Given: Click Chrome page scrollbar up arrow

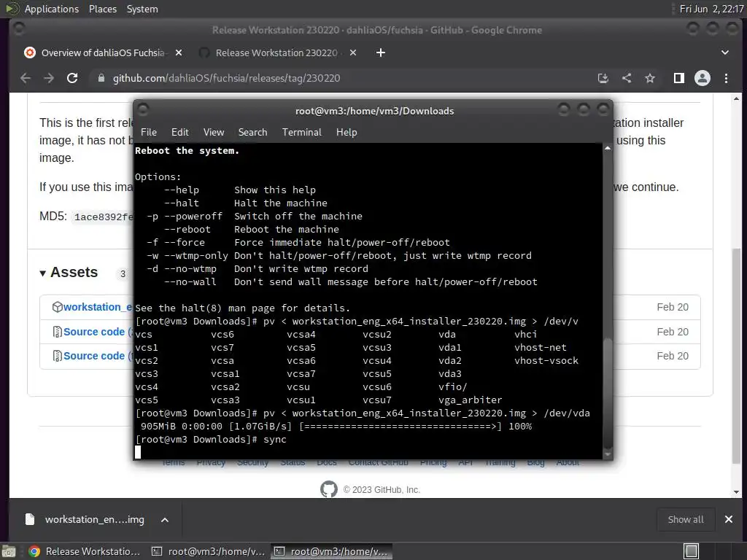Looking at the screenshot, I should tap(737, 98).
